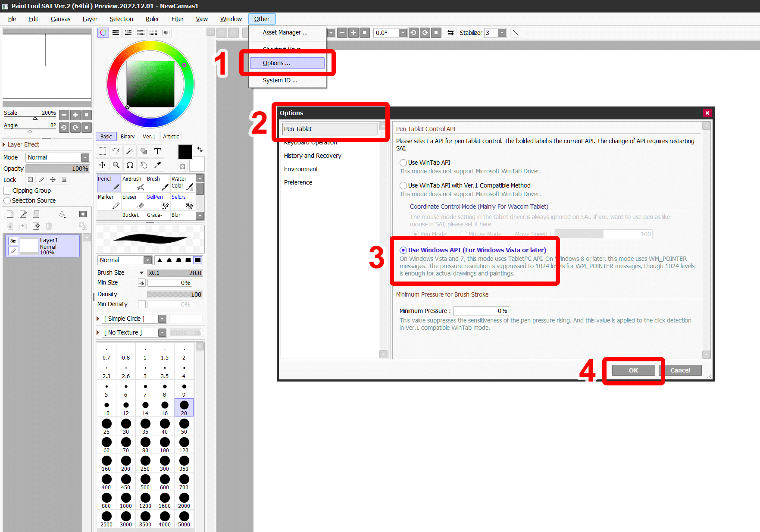Select History and Recovery options category

click(313, 156)
